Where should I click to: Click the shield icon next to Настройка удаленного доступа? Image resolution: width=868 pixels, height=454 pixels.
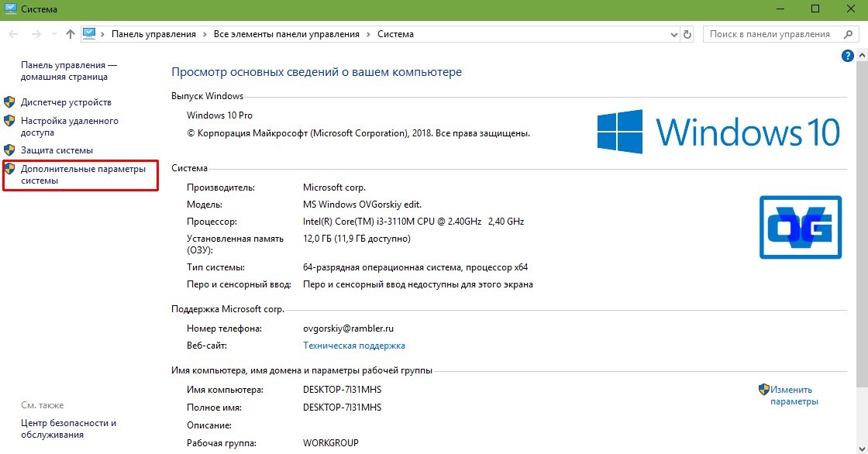[x=9, y=121]
